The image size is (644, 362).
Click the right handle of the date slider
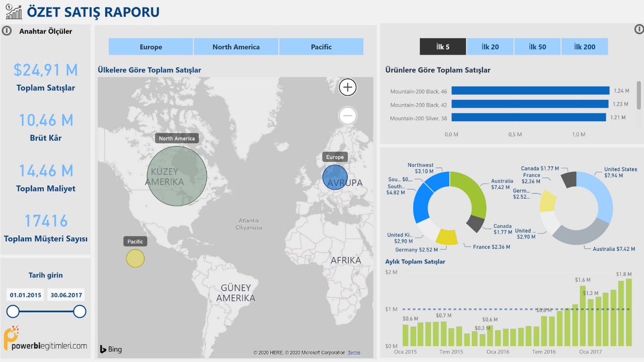[x=79, y=312]
